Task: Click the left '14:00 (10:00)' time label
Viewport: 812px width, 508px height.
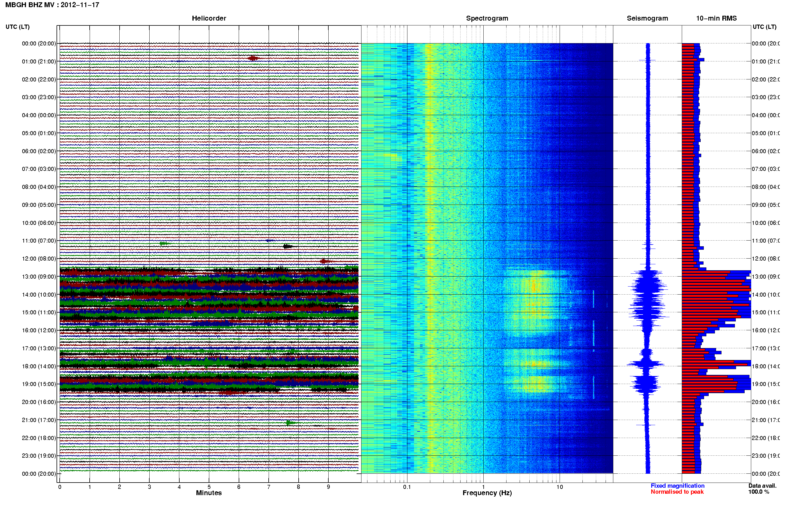Action: pos(39,295)
